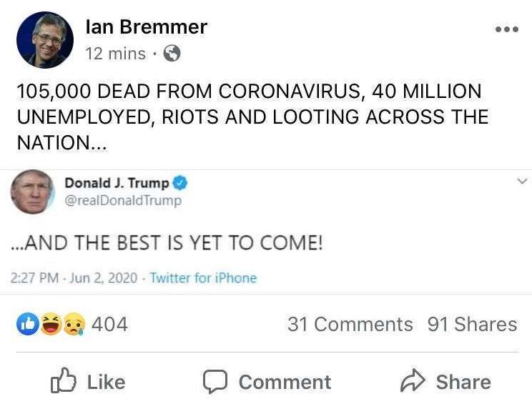Open the Twitter for iPhone link
This screenshot has height=409, width=532.
[203, 278]
